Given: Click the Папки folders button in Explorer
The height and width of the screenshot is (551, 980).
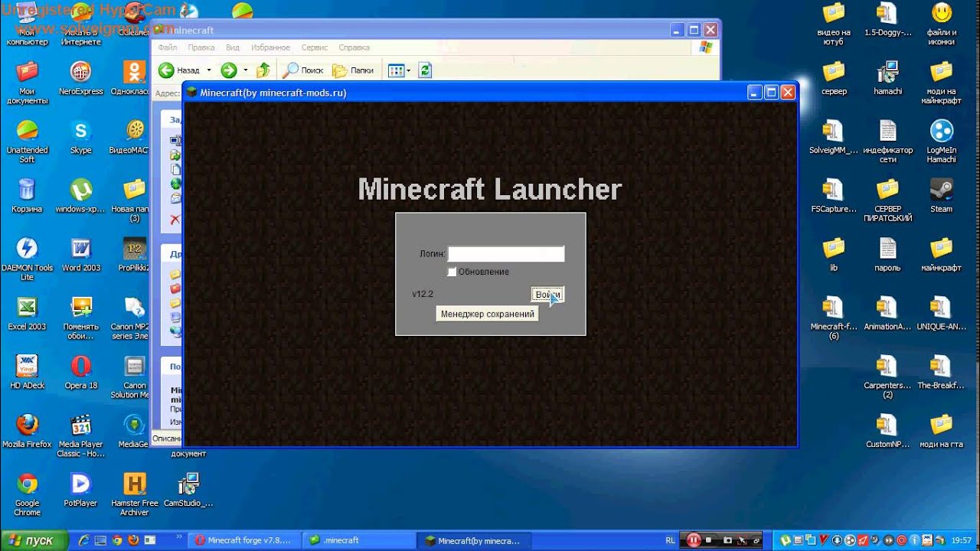Looking at the screenshot, I should click(354, 70).
